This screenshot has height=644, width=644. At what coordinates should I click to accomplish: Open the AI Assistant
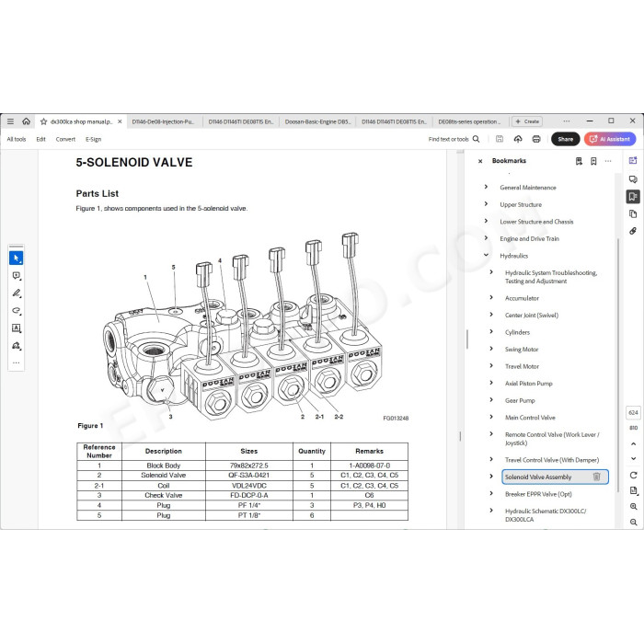[610, 139]
